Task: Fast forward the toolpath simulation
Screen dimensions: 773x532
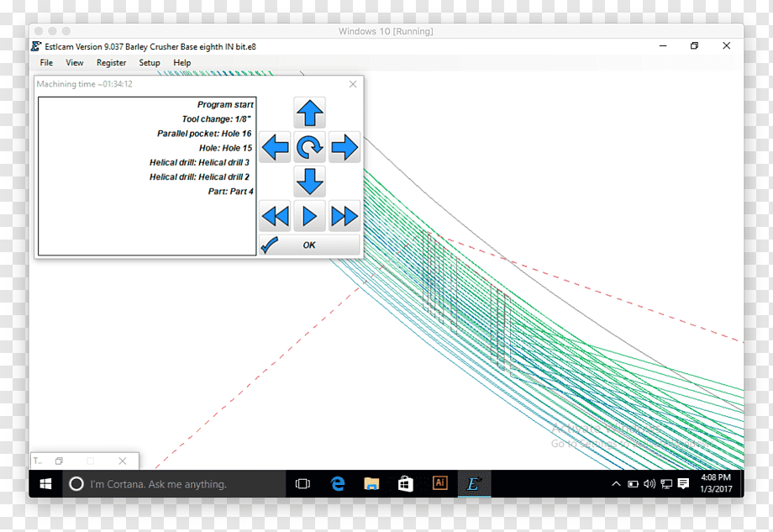Action: coord(344,216)
